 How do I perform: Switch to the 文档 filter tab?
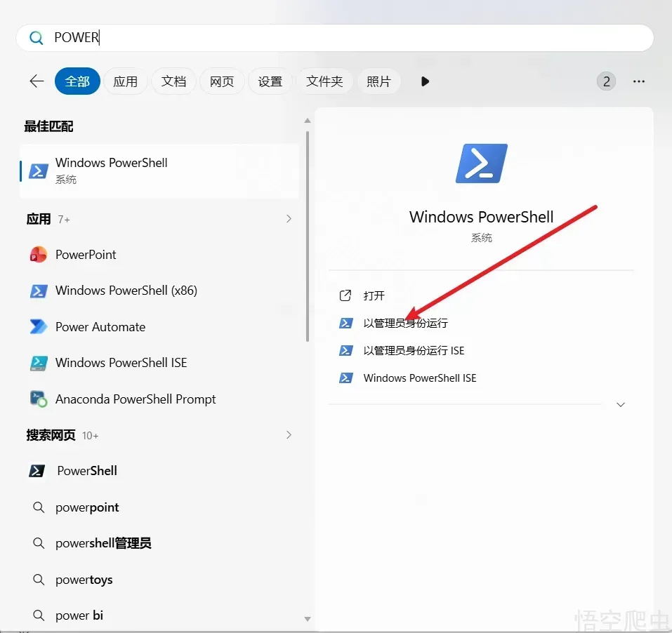click(x=173, y=81)
